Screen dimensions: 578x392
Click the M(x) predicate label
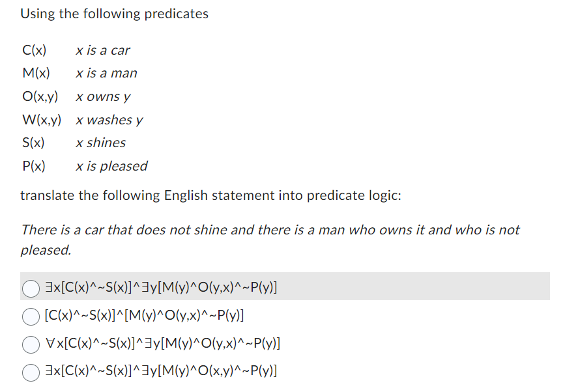pyautogui.click(x=36, y=73)
